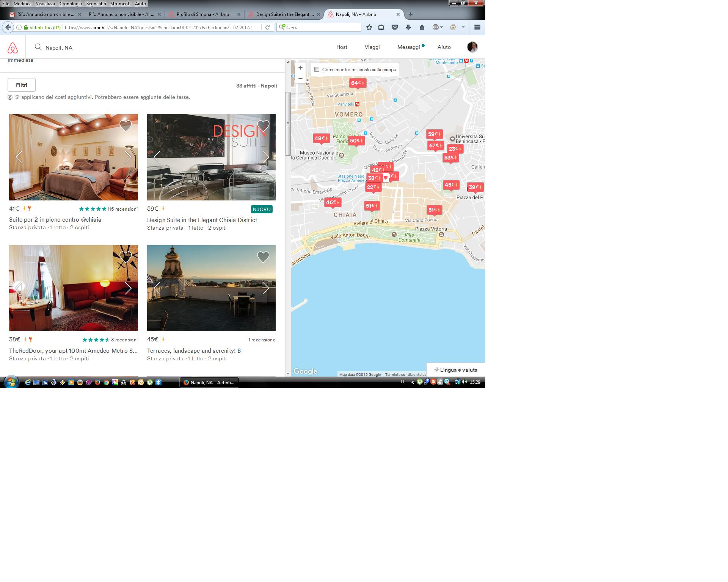Reload the page with refresh icon

[x=267, y=27]
